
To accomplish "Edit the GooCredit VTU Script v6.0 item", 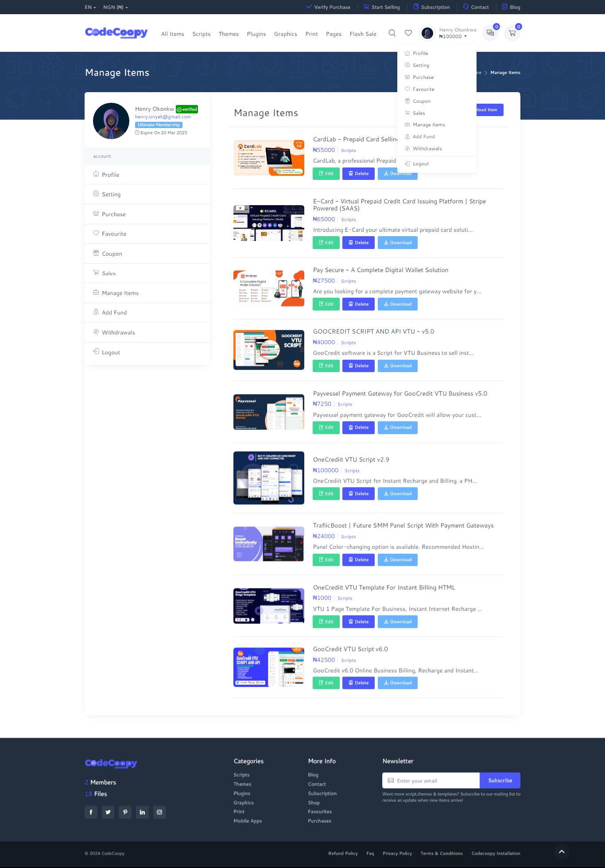I will [x=326, y=683].
